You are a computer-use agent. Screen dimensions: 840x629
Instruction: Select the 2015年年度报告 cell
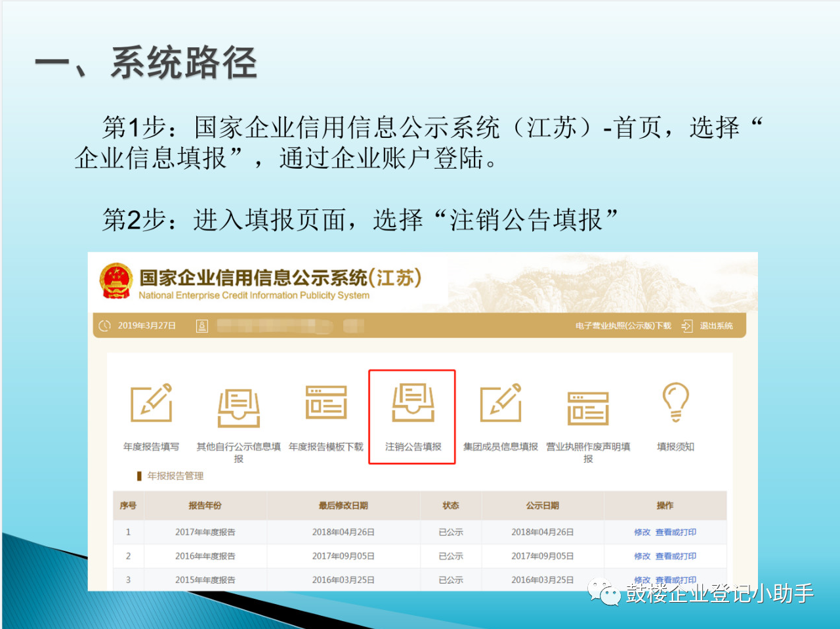pyautogui.click(x=205, y=580)
